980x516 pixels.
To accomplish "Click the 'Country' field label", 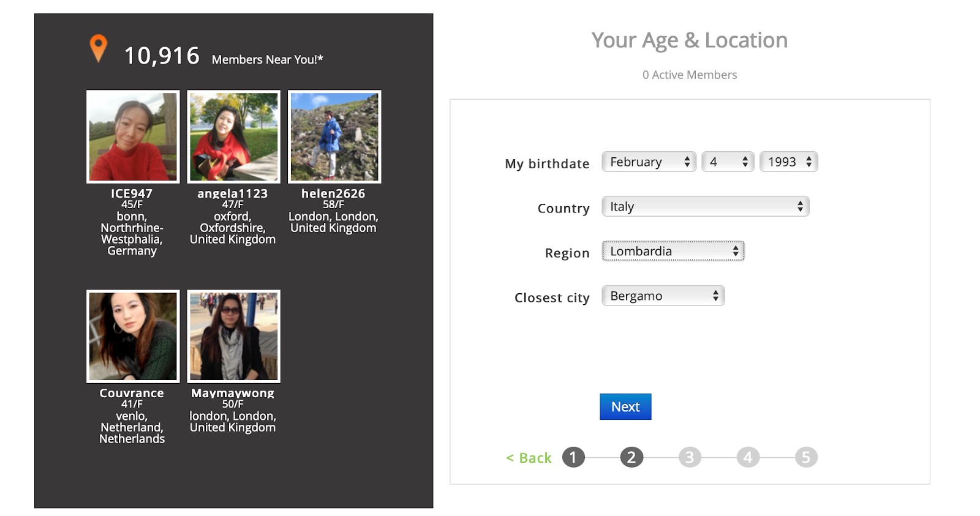I will click(x=563, y=209).
